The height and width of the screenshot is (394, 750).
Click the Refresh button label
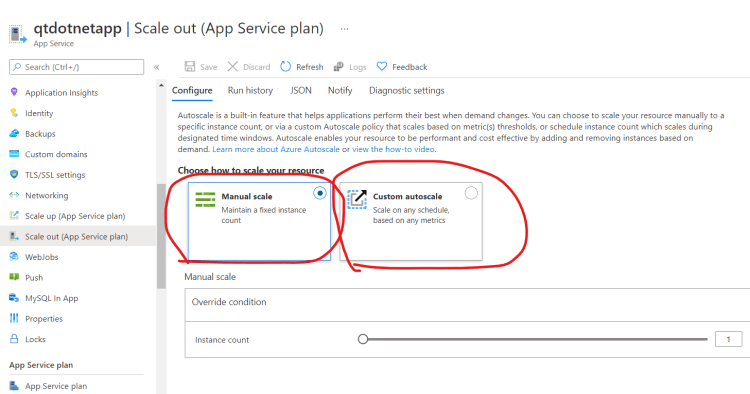pos(309,67)
